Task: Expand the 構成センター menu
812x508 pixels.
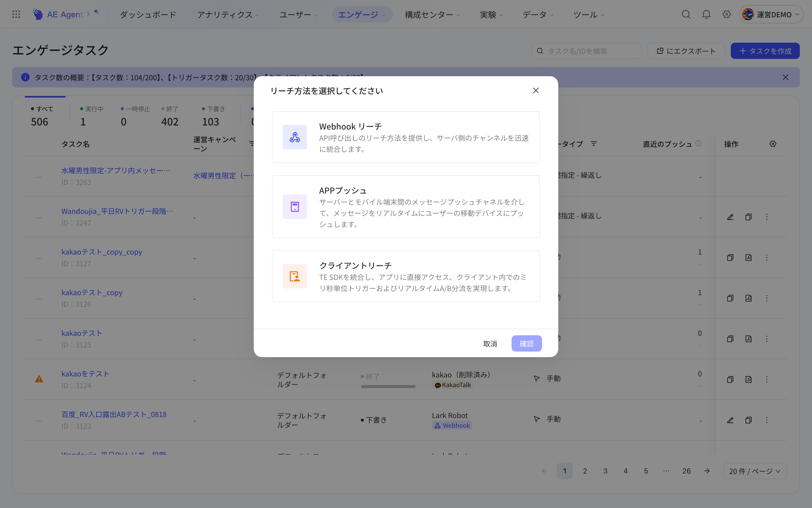Action: pos(432,15)
